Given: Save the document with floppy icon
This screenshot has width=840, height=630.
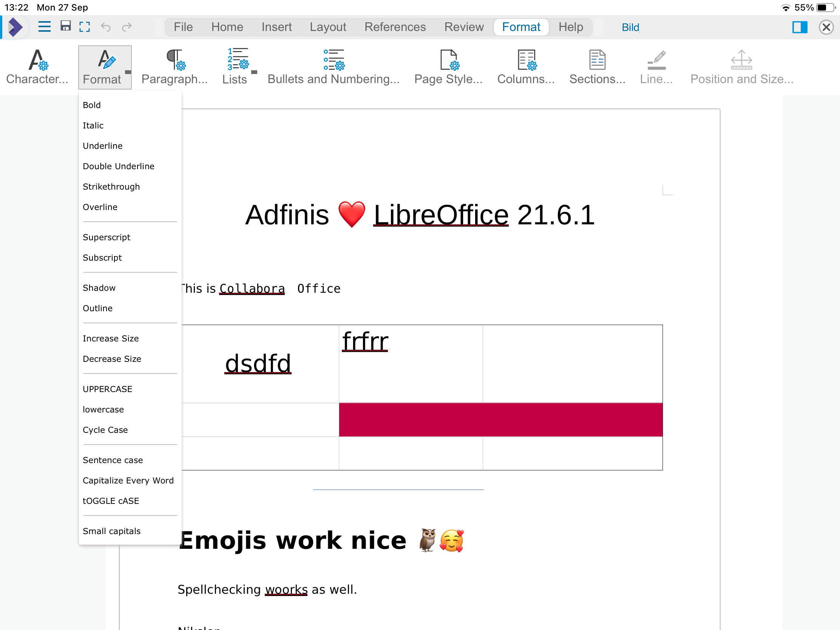Looking at the screenshot, I should [x=66, y=26].
